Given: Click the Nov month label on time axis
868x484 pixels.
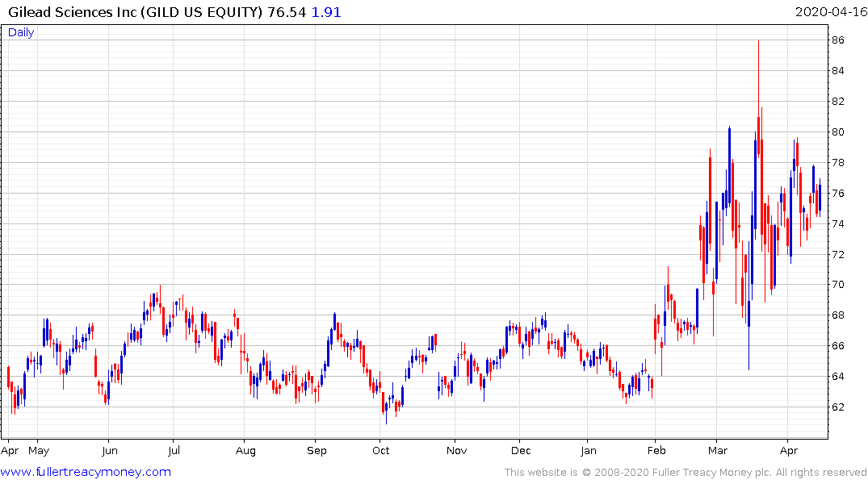Looking at the screenshot, I should click(456, 451).
